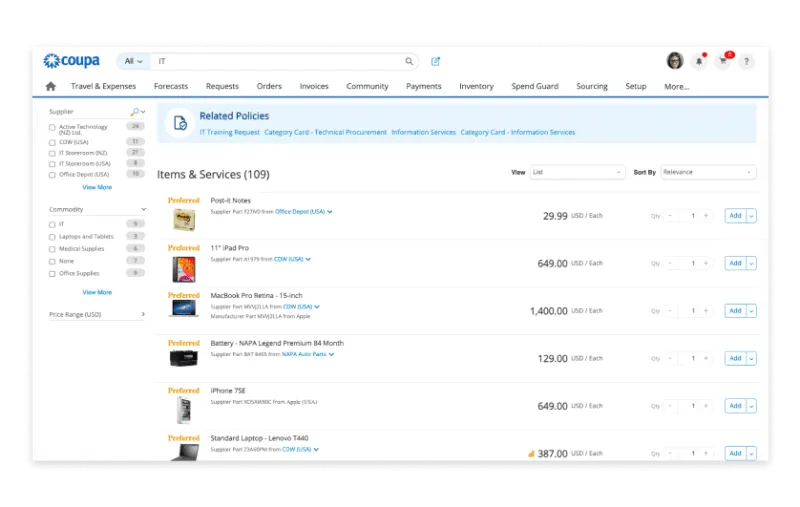The image size is (800, 507).
Task: Expand Office Depot (USA) supplier chevron
Action: tap(330, 212)
